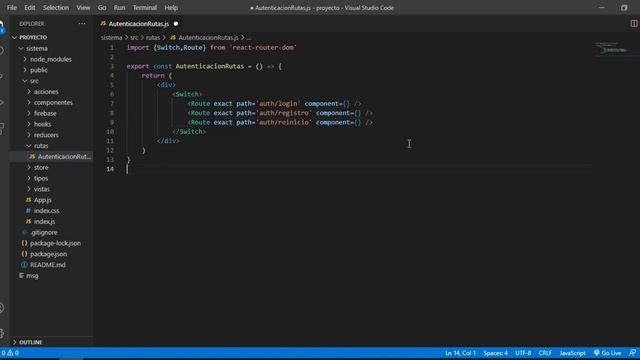Viewport: 640px width, 360px height.
Task: Click the Ln 14, Col 1 status item
Action: tap(460, 353)
